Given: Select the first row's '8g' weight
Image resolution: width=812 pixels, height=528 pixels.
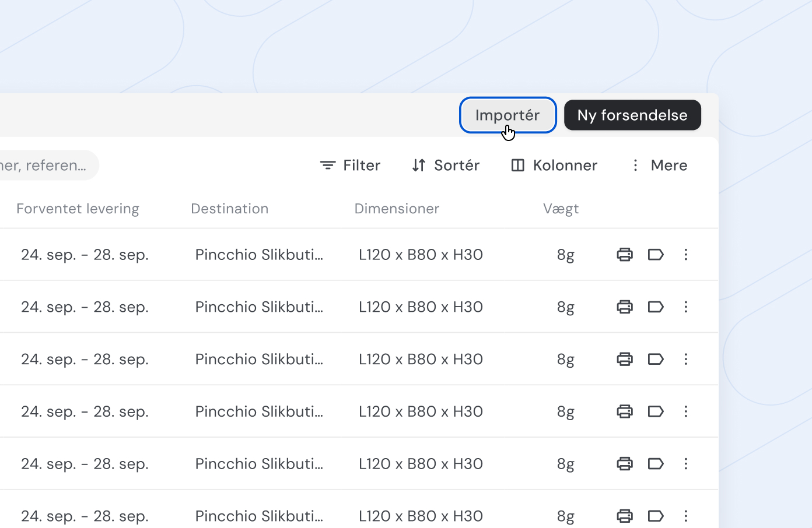Looking at the screenshot, I should [566, 255].
